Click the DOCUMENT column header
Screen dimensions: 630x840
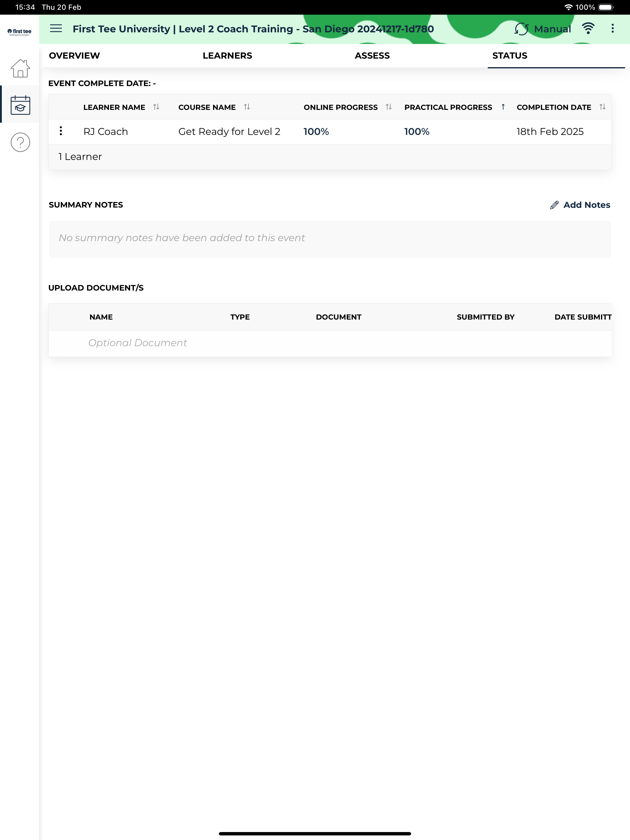coord(339,317)
